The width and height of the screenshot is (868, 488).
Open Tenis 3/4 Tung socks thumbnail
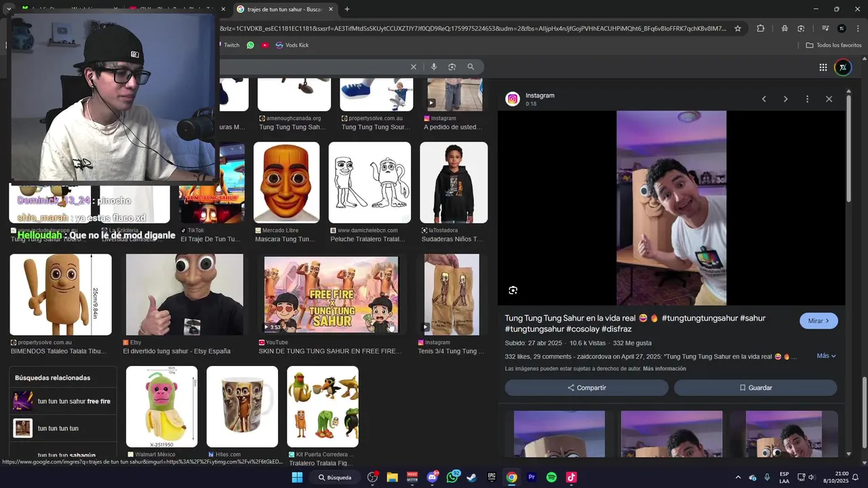click(x=452, y=295)
